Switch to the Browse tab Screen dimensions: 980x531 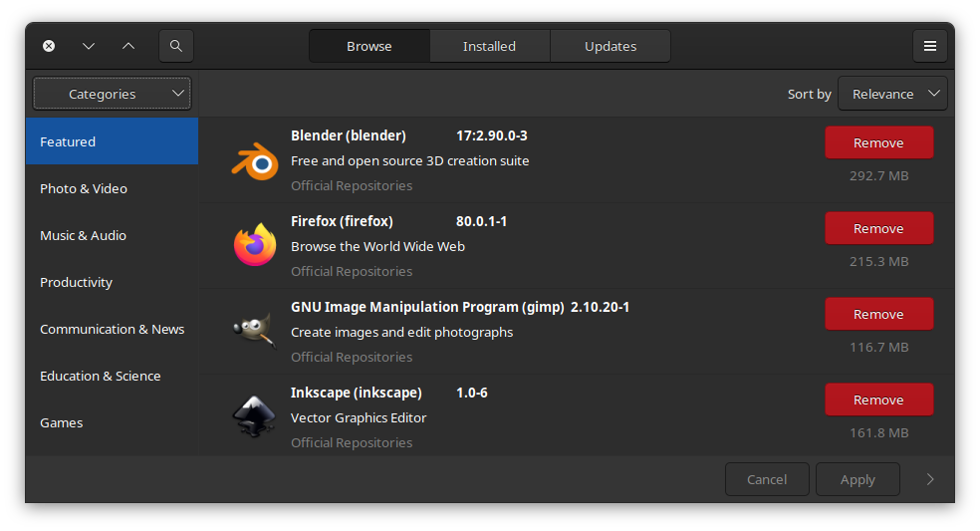369,46
